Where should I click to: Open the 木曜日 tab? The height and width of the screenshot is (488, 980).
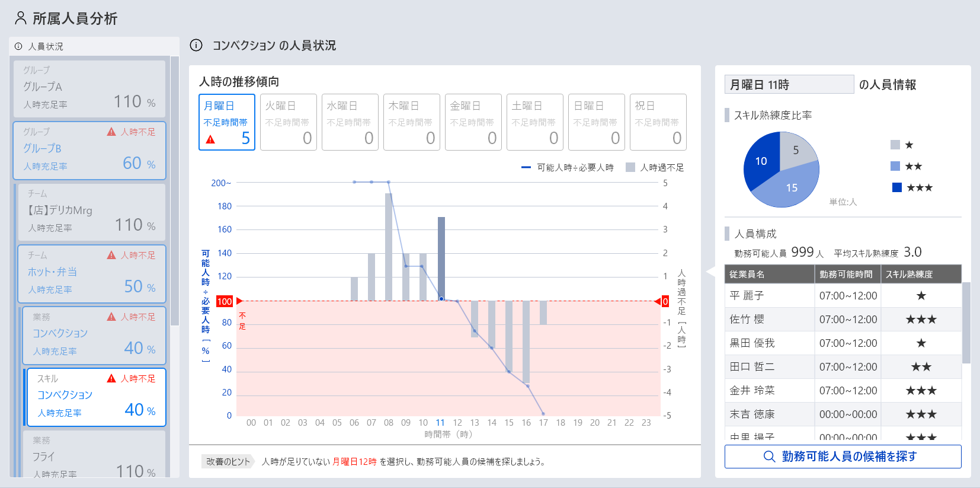pyautogui.click(x=412, y=122)
